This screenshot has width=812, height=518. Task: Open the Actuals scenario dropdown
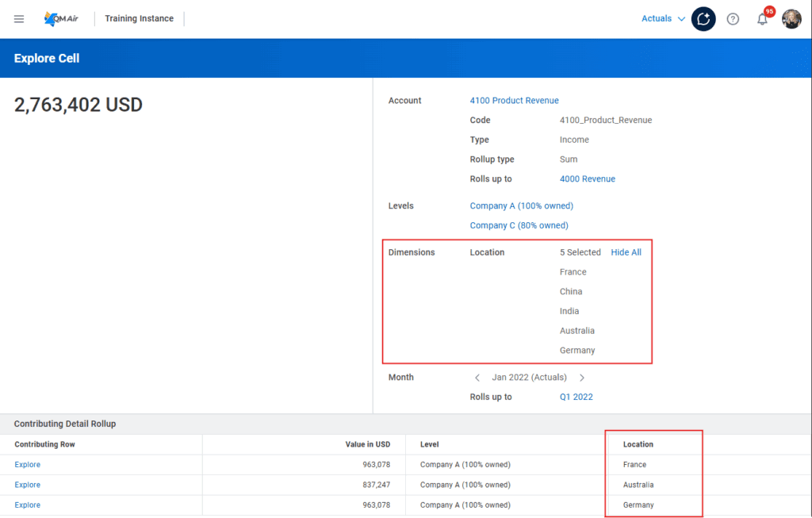(x=662, y=17)
